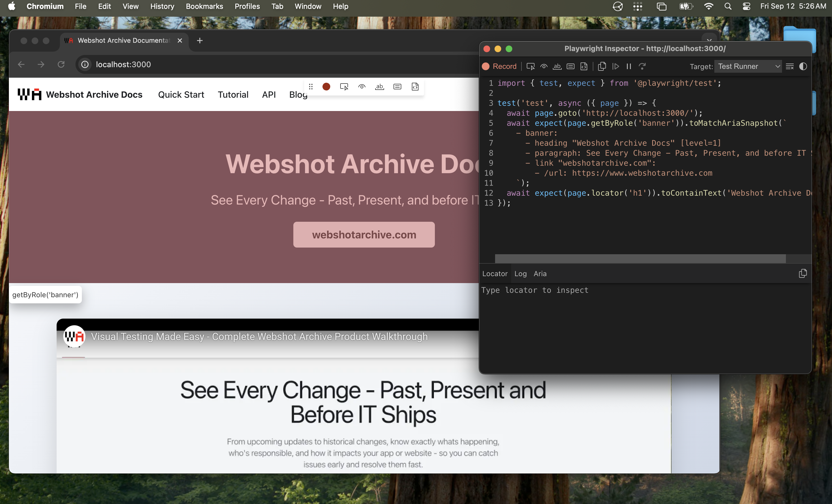Click Pick locator icon in Inspector toolbar
The image size is (832, 504).
[530, 67]
